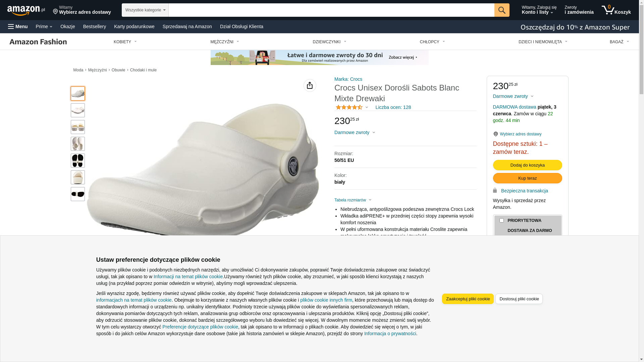Select the black sole shoe thumbnail

78,161
